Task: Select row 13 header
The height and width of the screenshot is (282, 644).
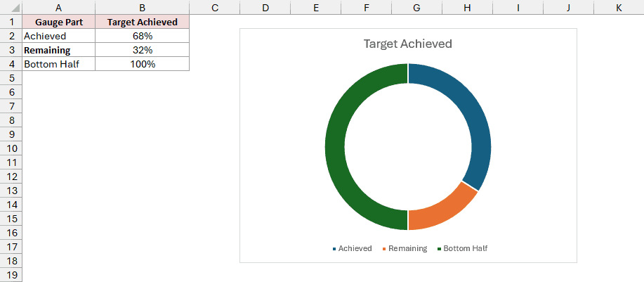Action: pyautogui.click(x=11, y=191)
